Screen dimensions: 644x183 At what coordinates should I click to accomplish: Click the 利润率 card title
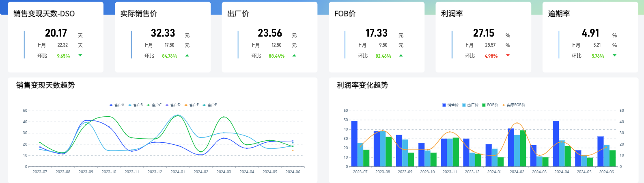tap(452, 14)
